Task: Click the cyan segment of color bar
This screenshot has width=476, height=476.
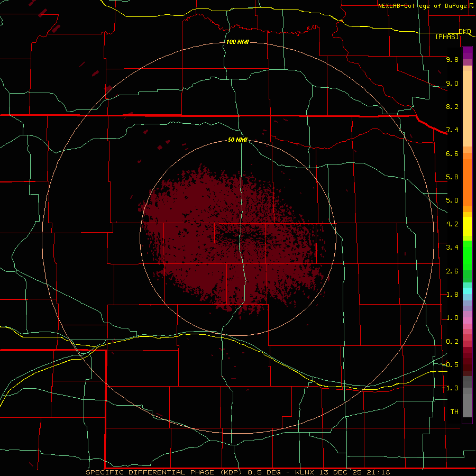Action: click(x=467, y=291)
